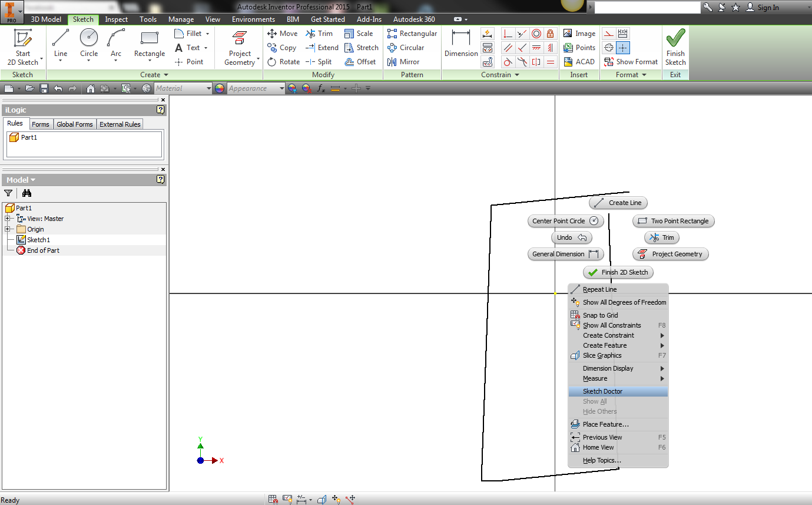Click Undo in the marking menu
The height and width of the screenshot is (505, 812).
[x=571, y=237]
